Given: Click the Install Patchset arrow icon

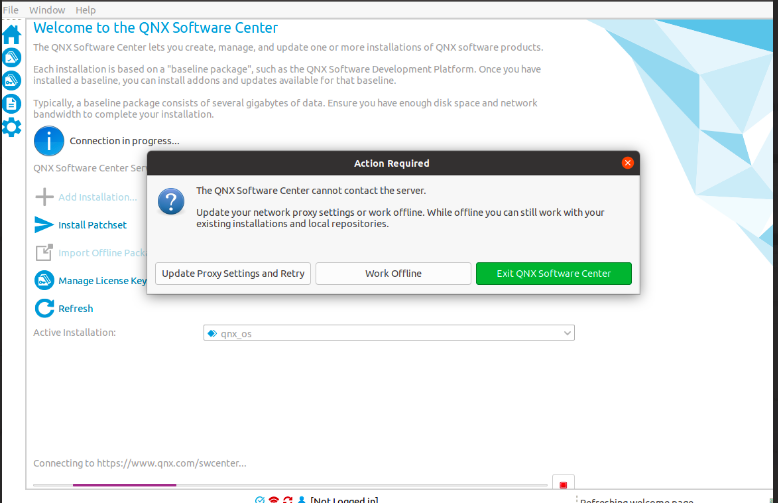Looking at the screenshot, I should pos(44,225).
